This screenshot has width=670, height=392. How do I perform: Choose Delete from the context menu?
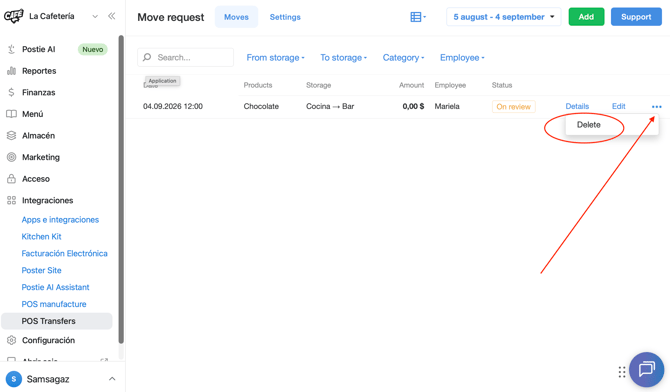(x=588, y=125)
